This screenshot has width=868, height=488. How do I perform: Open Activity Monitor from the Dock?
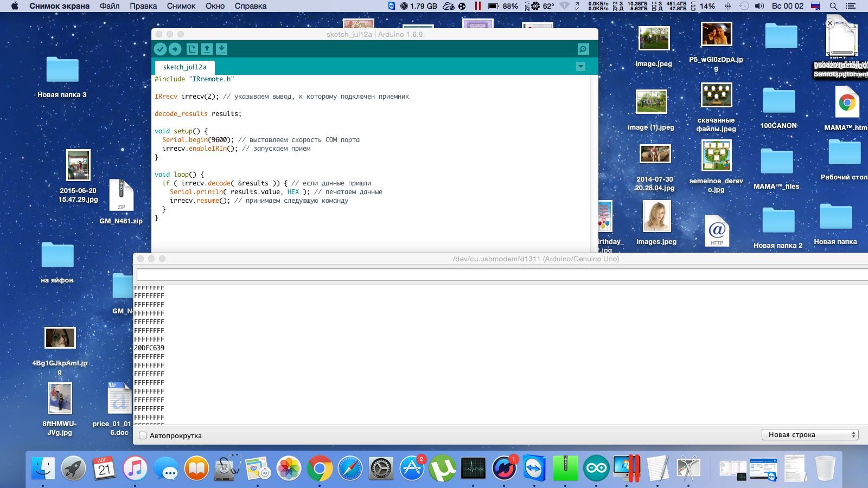pos(473,468)
